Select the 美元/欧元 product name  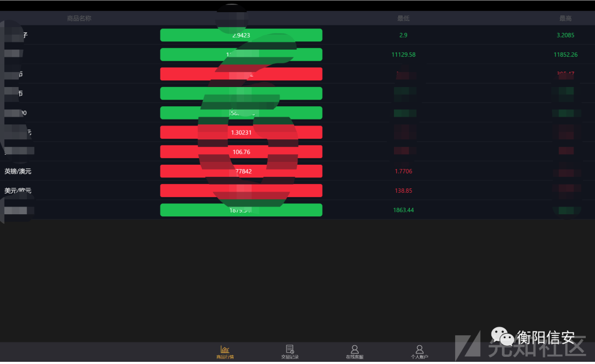pyautogui.click(x=18, y=191)
